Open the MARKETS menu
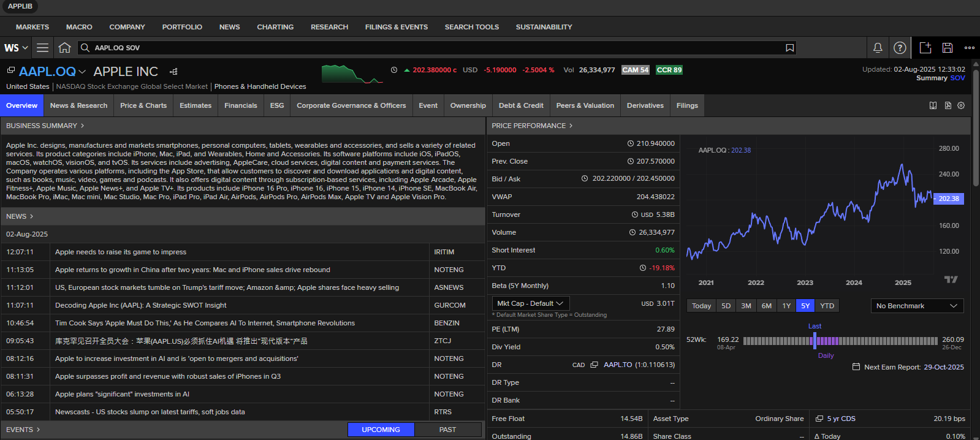Viewport: 980px width, 440px height. [32, 27]
